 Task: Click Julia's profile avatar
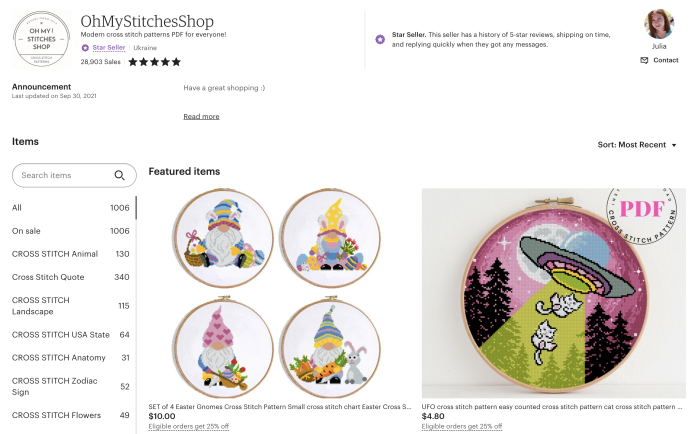pyautogui.click(x=659, y=24)
